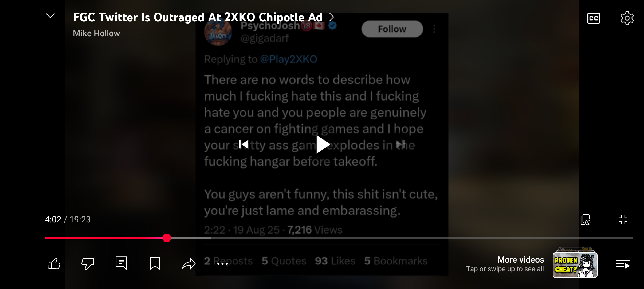Viewport: 644px width, 289px height.
Task: Dislike the video with thumbs down
Action: coord(88,264)
